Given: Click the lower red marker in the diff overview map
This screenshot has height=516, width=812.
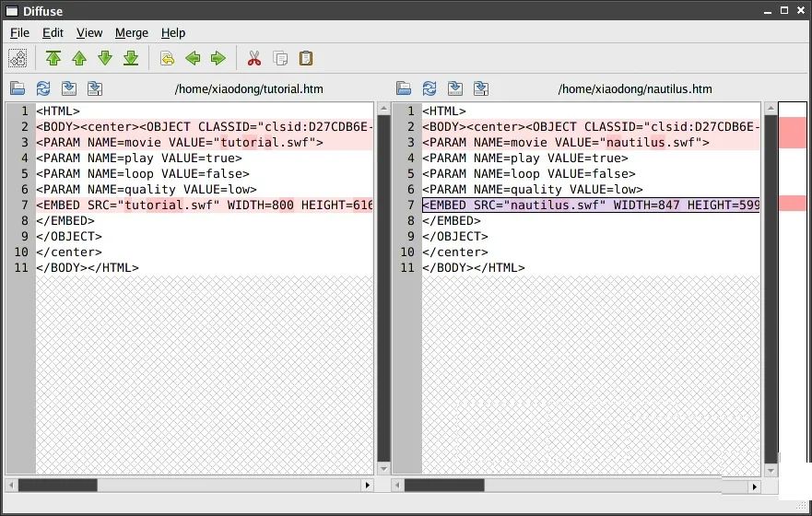Looking at the screenshot, I should tap(793, 204).
